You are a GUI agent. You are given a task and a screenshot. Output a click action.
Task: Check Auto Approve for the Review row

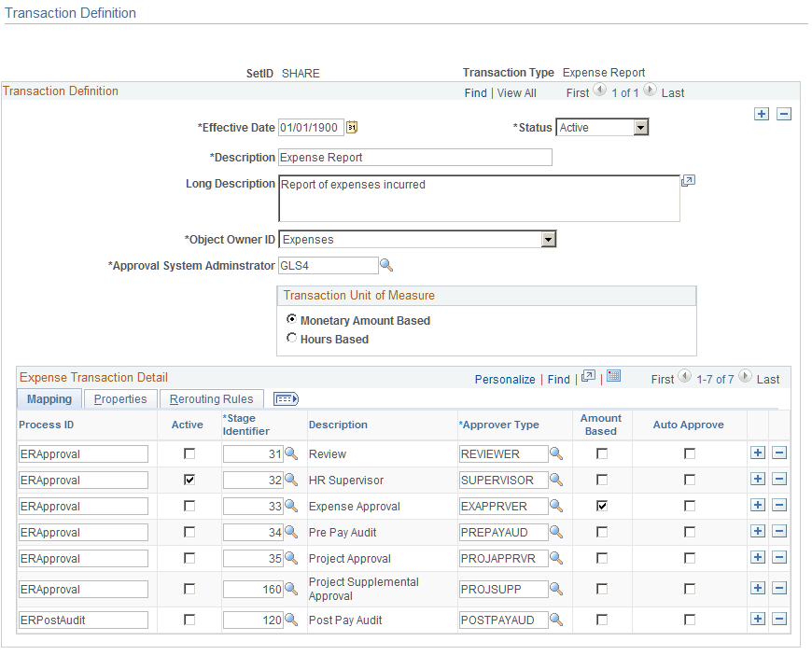point(689,453)
